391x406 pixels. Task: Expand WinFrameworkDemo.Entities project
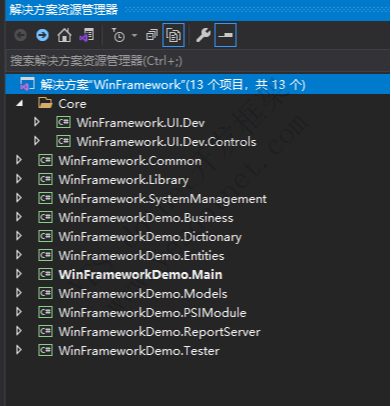[19, 255]
